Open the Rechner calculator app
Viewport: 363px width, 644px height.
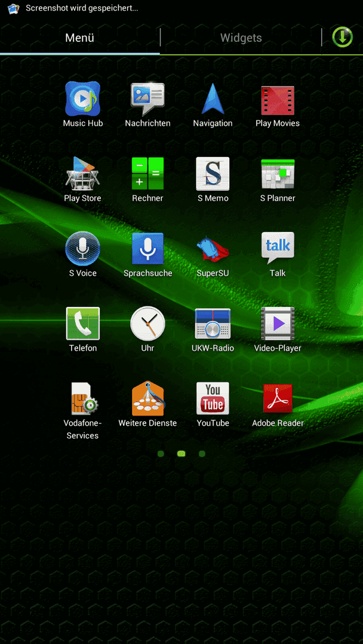pos(147,174)
